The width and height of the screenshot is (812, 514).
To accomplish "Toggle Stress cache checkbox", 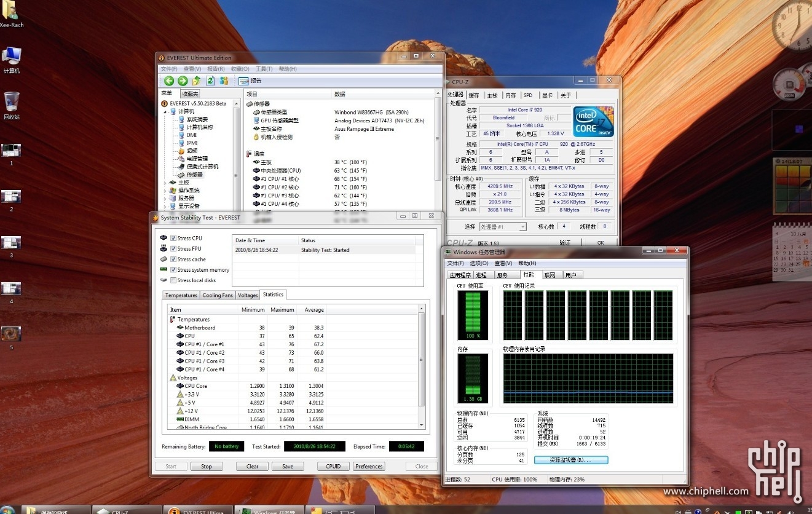I will (173, 259).
